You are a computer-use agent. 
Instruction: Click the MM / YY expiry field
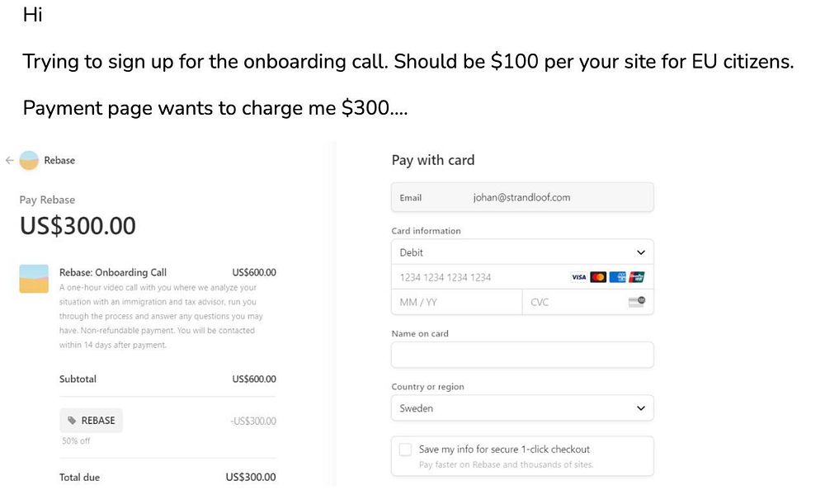(456, 302)
